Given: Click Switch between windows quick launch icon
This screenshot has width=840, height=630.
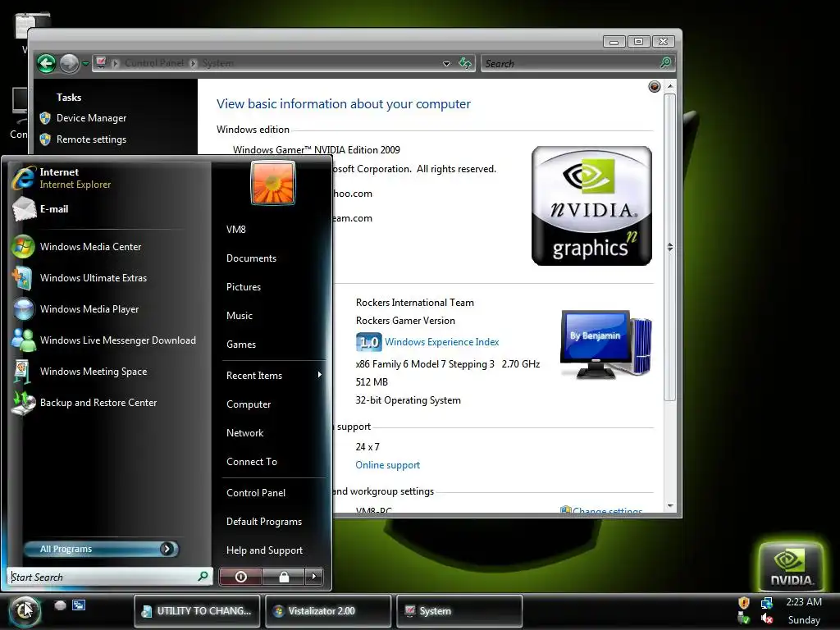Looking at the screenshot, I should pos(79,605).
